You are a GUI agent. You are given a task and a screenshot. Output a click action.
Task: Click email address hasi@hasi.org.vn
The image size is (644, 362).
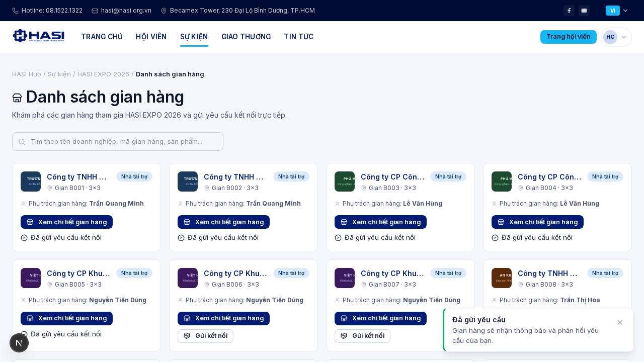(126, 11)
